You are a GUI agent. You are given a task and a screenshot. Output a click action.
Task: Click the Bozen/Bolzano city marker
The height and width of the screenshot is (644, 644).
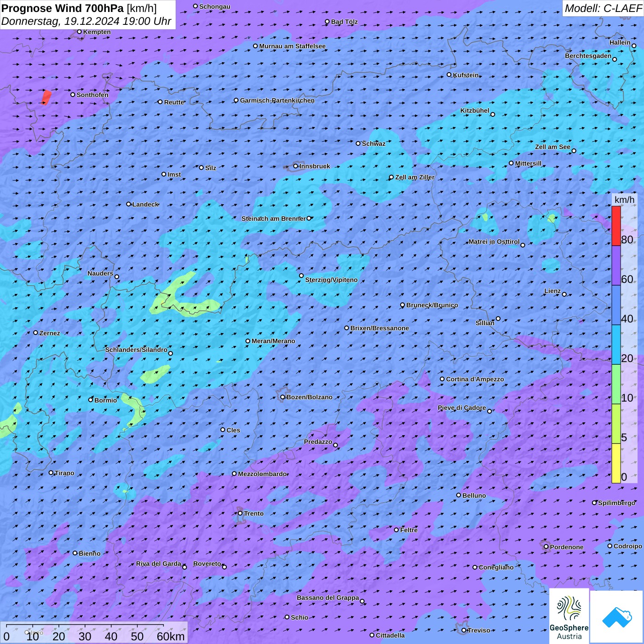click(x=283, y=397)
